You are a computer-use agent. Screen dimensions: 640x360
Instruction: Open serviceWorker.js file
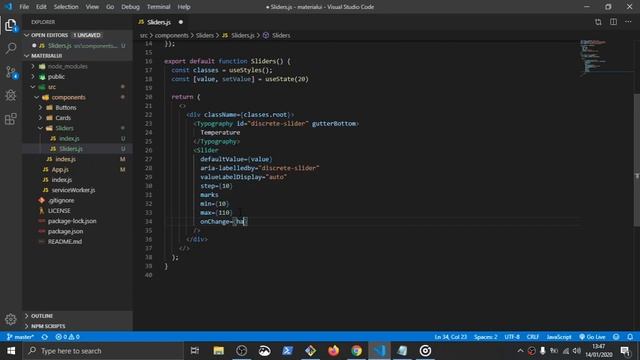click(x=73, y=190)
